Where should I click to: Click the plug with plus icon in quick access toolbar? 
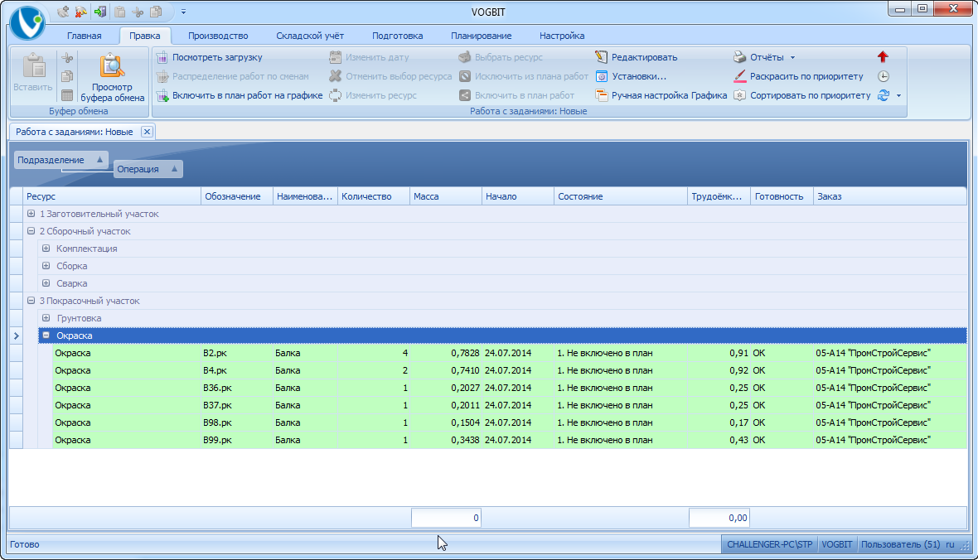pos(63,12)
